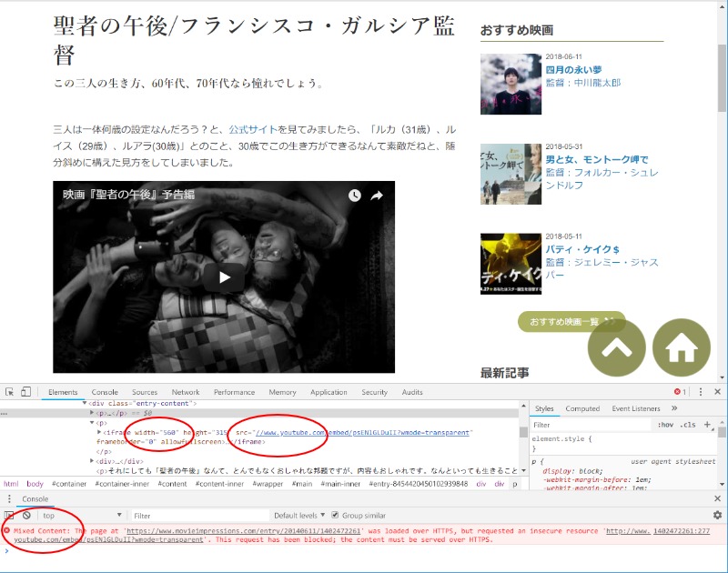Select #main-inner in the breadcrumb bar

coord(340,484)
